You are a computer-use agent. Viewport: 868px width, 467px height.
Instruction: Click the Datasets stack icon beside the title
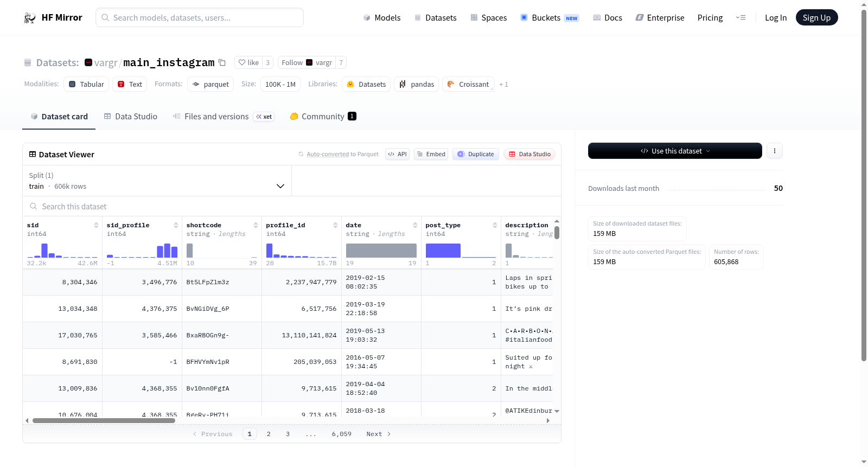tap(28, 62)
